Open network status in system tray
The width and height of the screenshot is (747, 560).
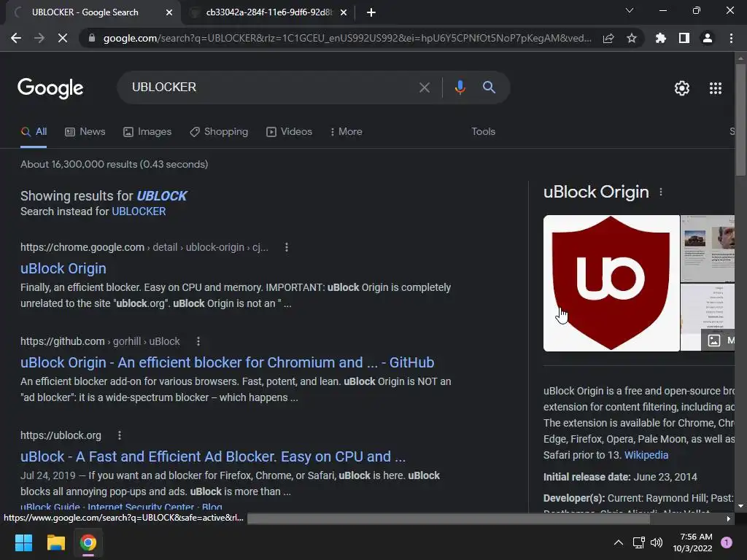pos(638,542)
